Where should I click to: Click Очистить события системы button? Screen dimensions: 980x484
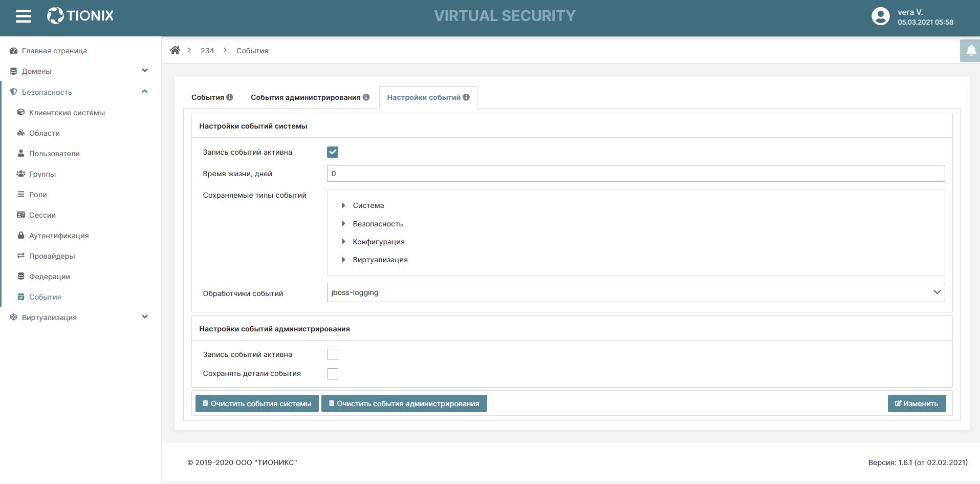point(257,404)
